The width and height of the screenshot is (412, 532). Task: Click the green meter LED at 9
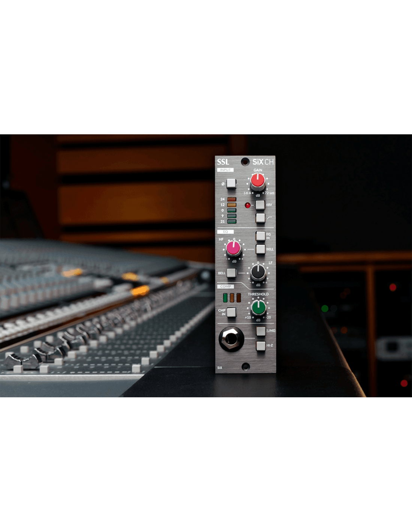[x=231, y=216]
